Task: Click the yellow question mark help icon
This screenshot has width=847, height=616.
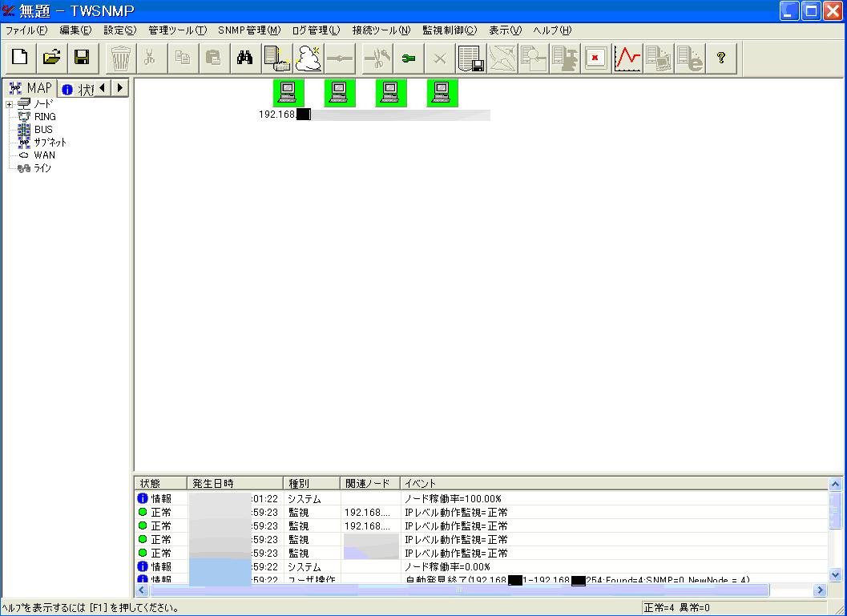Action: pyautogui.click(x=720, y=58)
